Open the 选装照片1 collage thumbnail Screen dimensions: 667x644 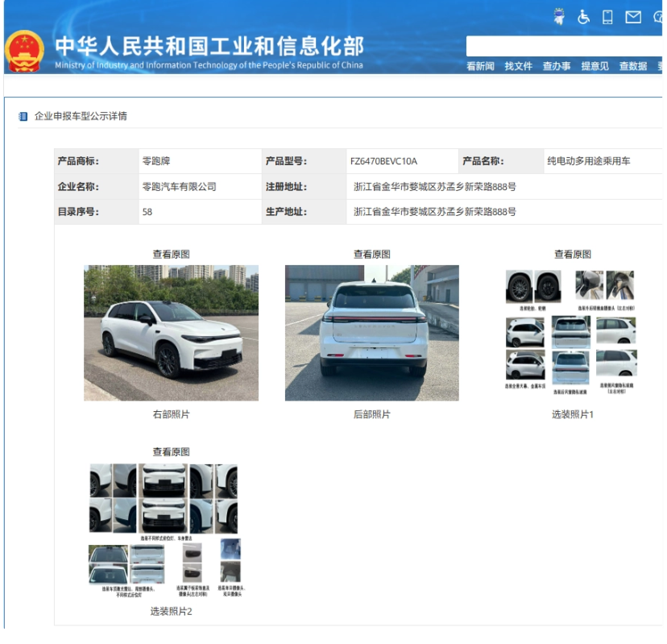point(571,332)
